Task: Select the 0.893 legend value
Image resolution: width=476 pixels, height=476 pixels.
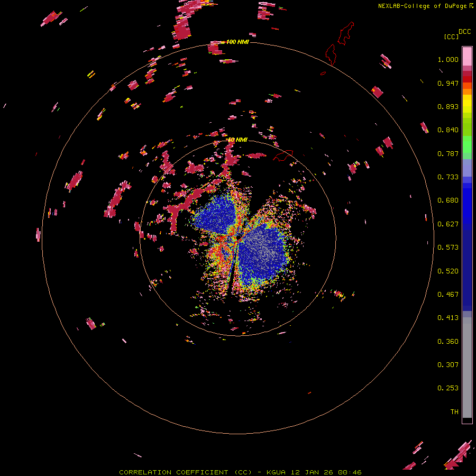Action: (x=448, y=106)
